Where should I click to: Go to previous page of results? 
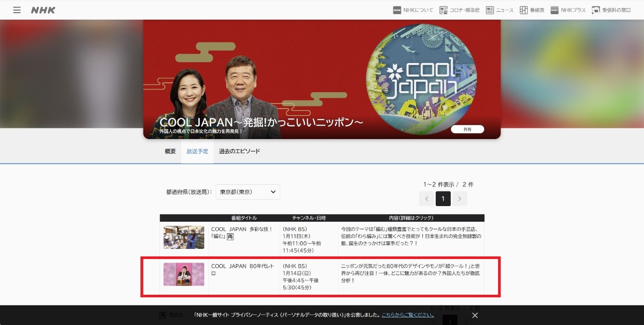pos(427,199)
